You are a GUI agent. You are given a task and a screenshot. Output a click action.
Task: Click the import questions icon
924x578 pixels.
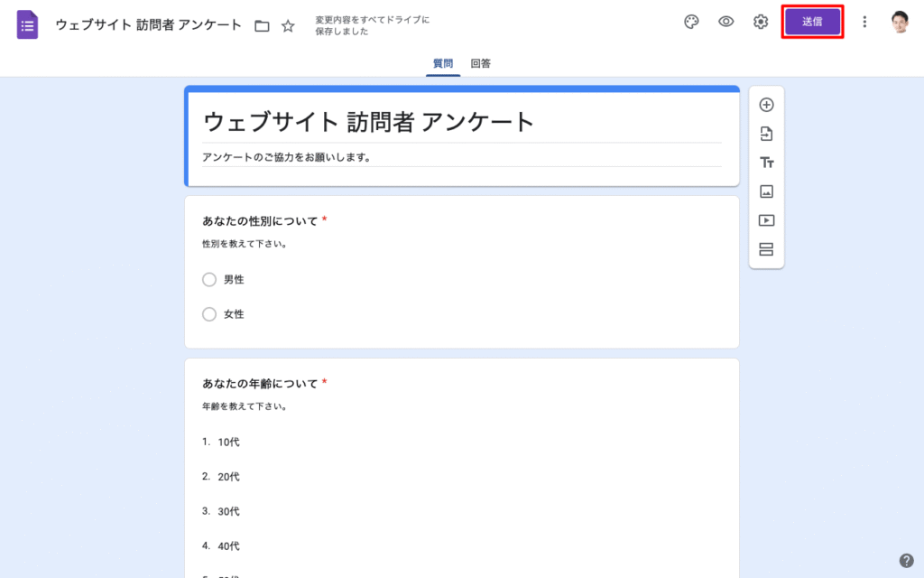click(x=766, y=134)
